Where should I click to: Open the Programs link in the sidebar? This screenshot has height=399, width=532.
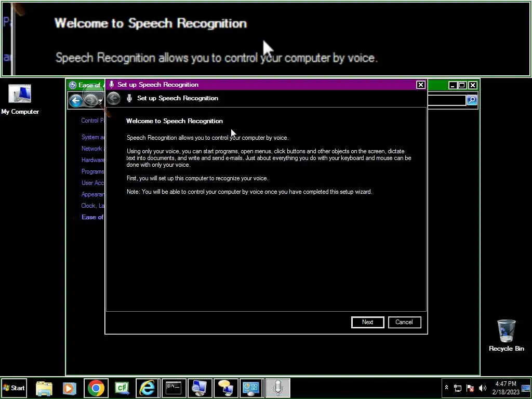(x=92, y=171)
